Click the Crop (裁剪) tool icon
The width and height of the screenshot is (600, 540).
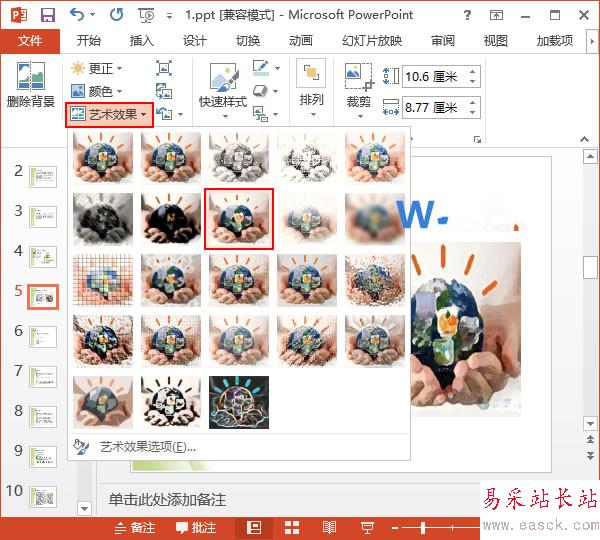point(359,77)
